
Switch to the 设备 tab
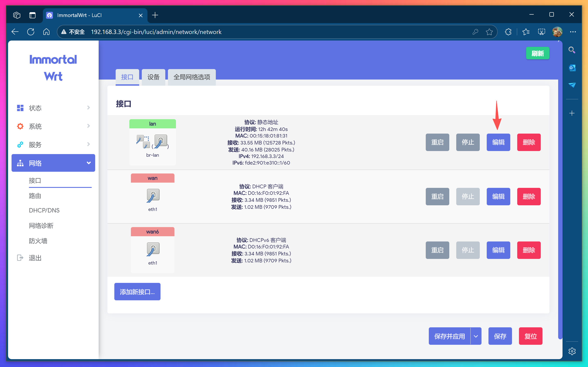[153, 77]
